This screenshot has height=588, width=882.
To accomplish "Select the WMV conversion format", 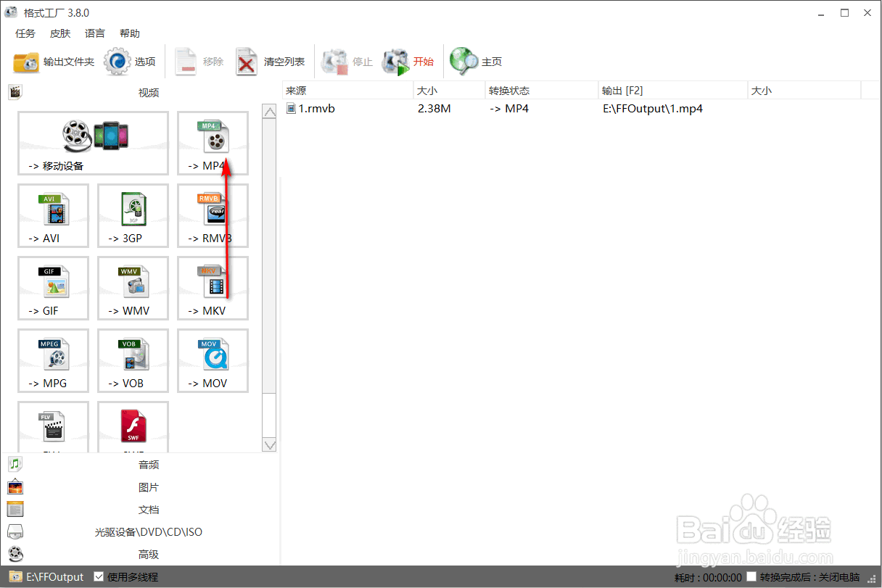I will coord(133,288).
